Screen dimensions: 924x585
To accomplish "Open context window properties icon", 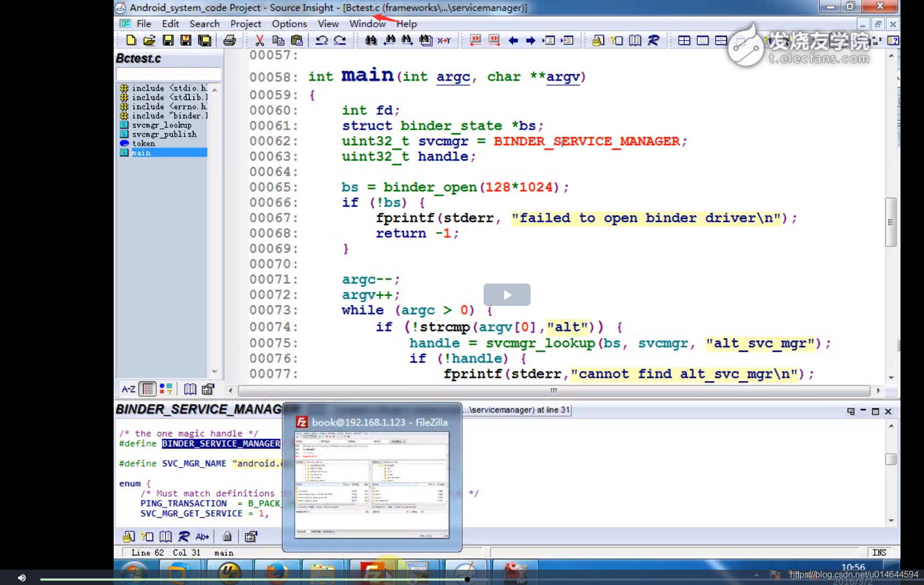I will 251,536.
